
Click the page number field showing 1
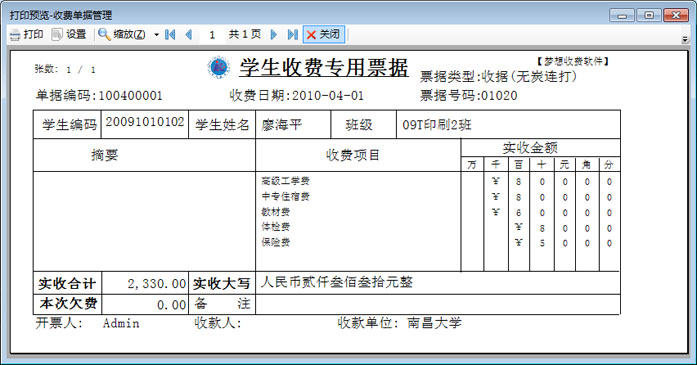click(x=212, y=35)
